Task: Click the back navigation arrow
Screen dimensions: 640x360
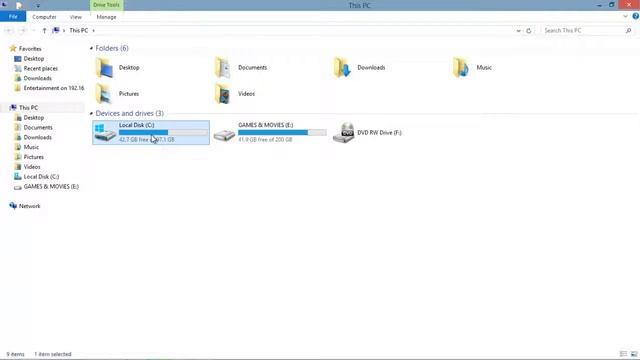Action: (x=9, y=30)
